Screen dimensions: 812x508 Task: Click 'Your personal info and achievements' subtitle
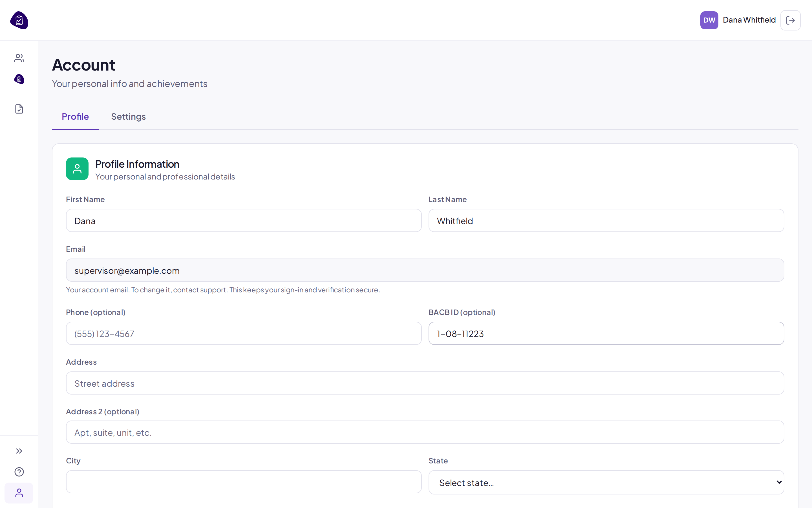(x=129, y=84)
